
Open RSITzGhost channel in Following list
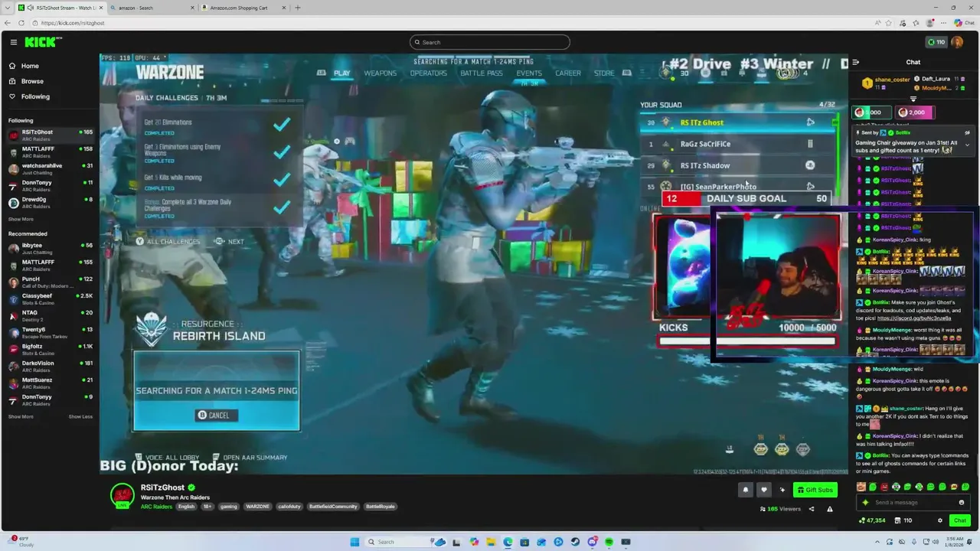tap(51, 135)
